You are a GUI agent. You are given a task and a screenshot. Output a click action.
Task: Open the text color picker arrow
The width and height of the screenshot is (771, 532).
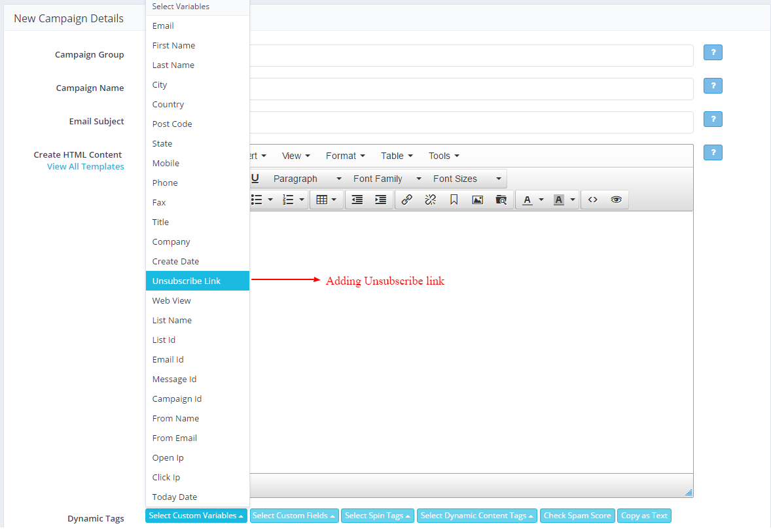(x=541, y=200)
